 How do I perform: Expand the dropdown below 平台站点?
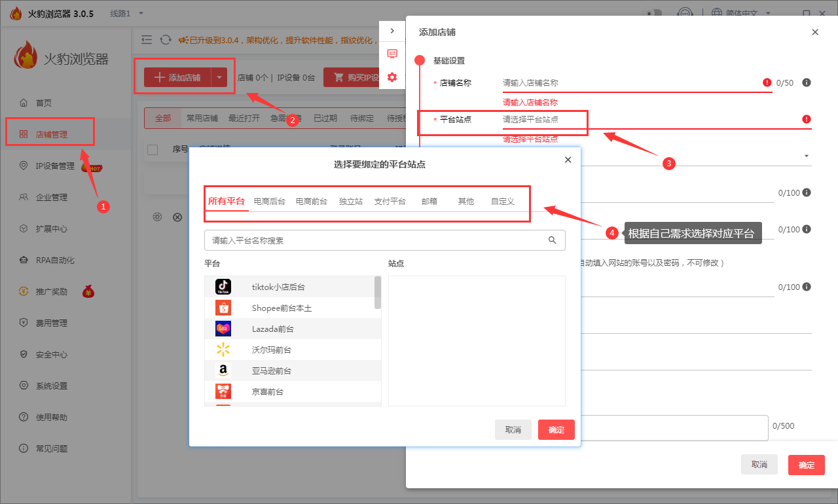[x=807, y=156]
